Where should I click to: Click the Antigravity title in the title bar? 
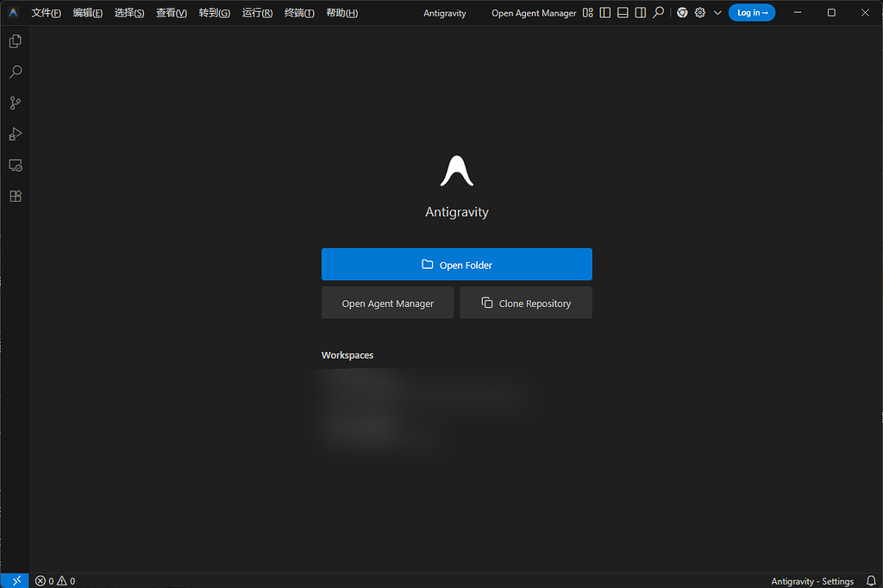click(x=445, y=13)
